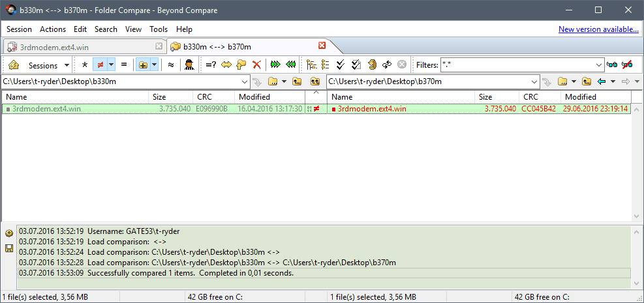Click the yellow Swap sides arrows
Image resolution: width=644 pixels, height=303 pixels.
point(226,65)
